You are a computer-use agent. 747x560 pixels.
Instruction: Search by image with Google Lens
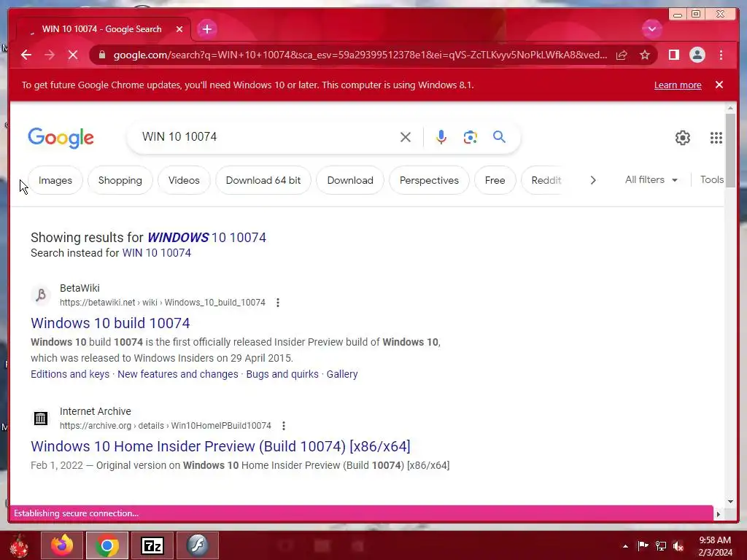pos(471,137)
